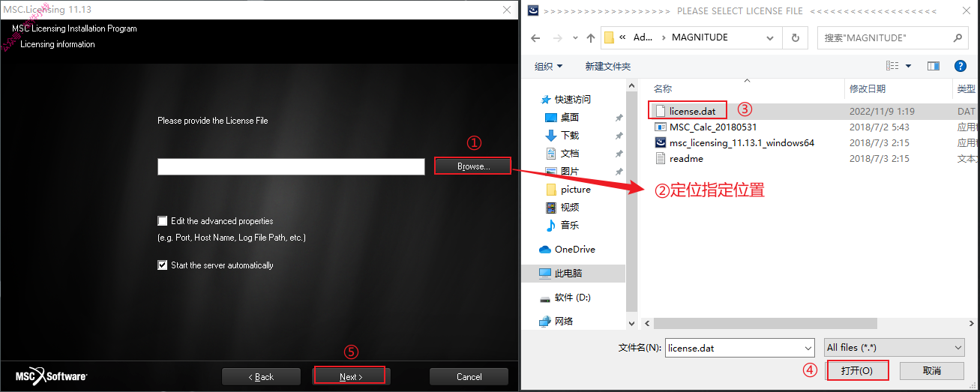Click the 音乐 music note icon

coord(551,225)
